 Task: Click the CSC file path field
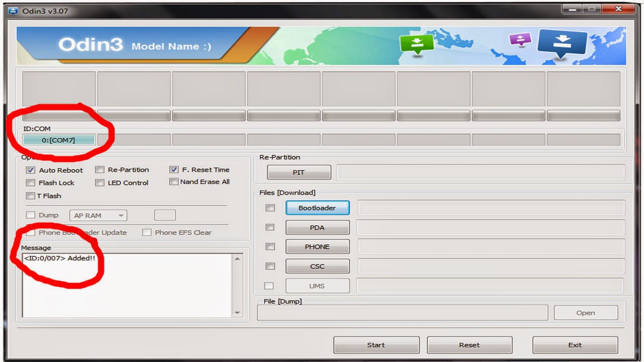(491, 266)
